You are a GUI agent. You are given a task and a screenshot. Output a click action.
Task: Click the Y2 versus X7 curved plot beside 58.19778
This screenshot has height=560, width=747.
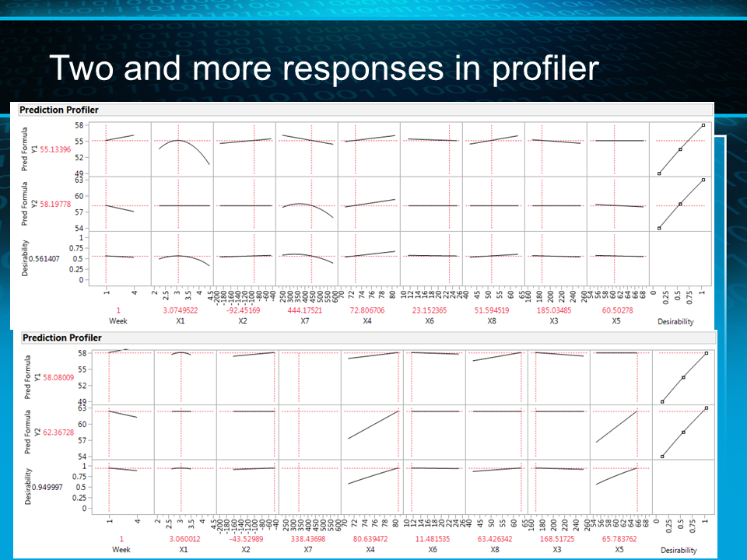[x=307, y=205]
